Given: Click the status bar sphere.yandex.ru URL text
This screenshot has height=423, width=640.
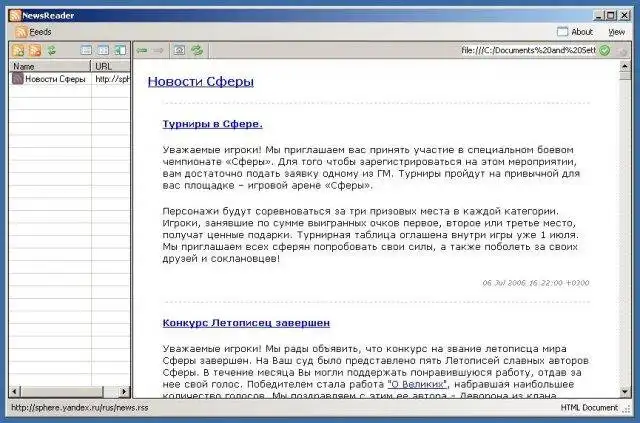Looking at the screenshot, I should coord(80,407).
